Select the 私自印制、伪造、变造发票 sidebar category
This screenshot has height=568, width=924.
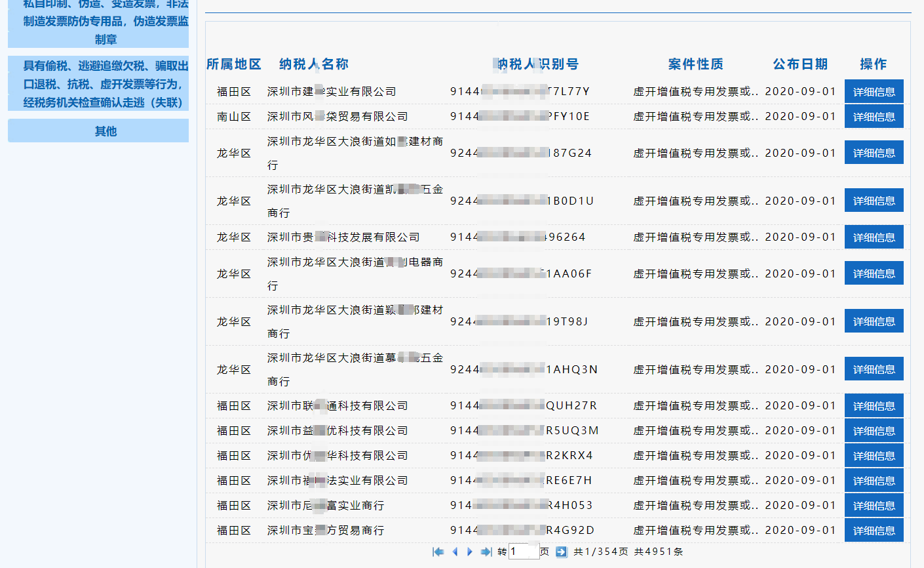point(98,24)
